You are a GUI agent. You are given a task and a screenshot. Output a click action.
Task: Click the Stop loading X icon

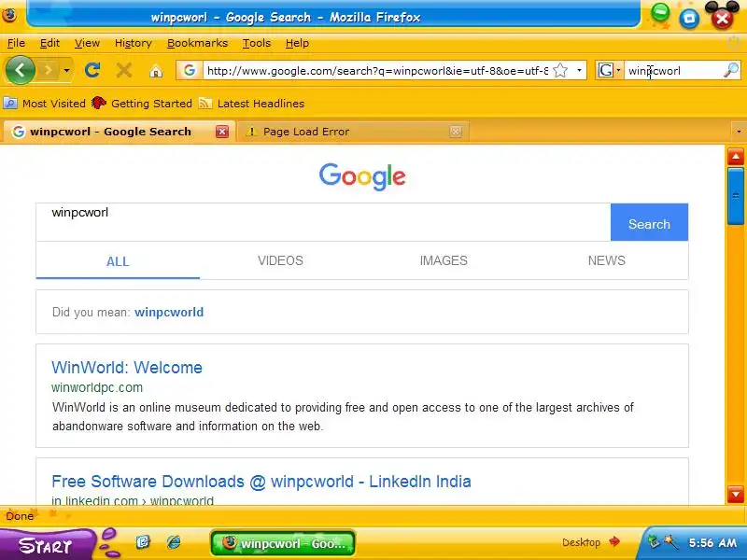point(124,71)
